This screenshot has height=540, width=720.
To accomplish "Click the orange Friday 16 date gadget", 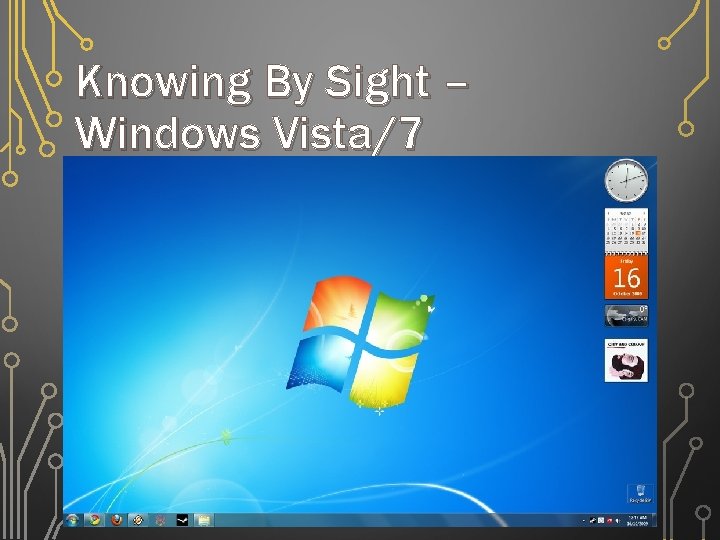I will tap(626, 277).
